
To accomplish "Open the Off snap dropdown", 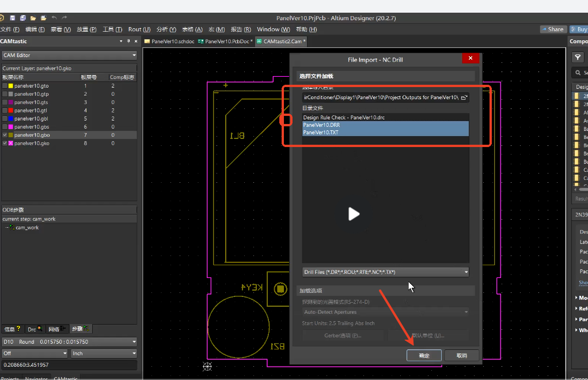I will tap(35, 353).
